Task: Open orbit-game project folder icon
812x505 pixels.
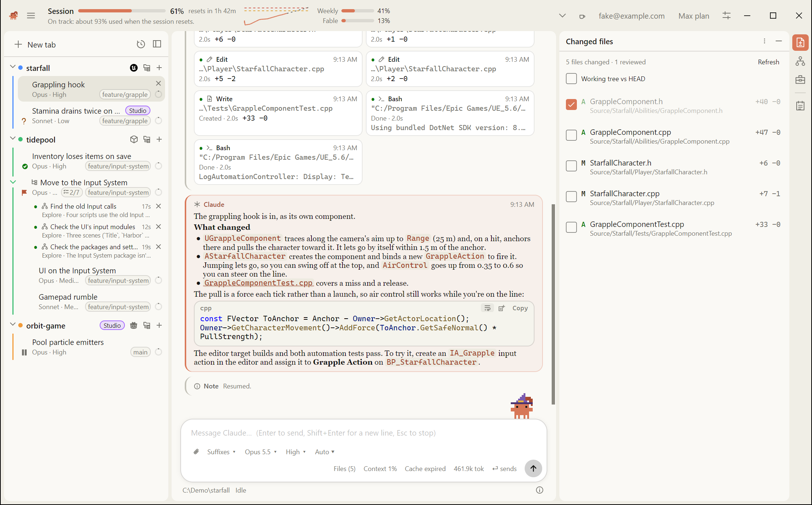Action: pos(147,325)
